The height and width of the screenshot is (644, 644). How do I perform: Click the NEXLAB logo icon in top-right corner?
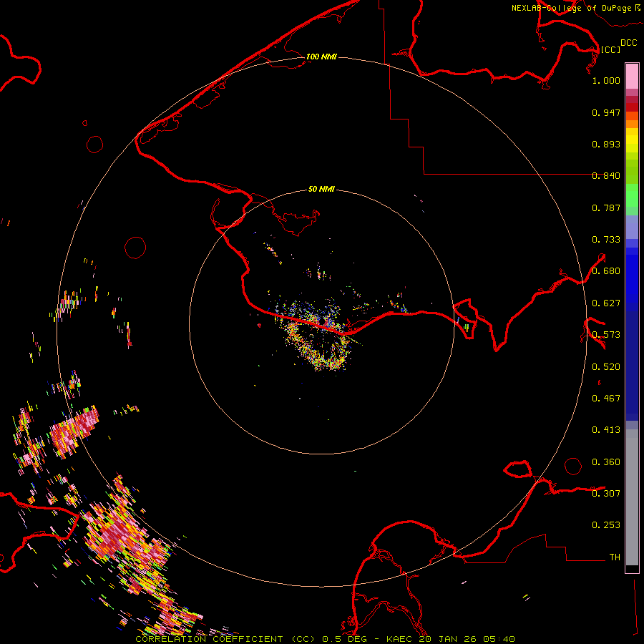637,8
